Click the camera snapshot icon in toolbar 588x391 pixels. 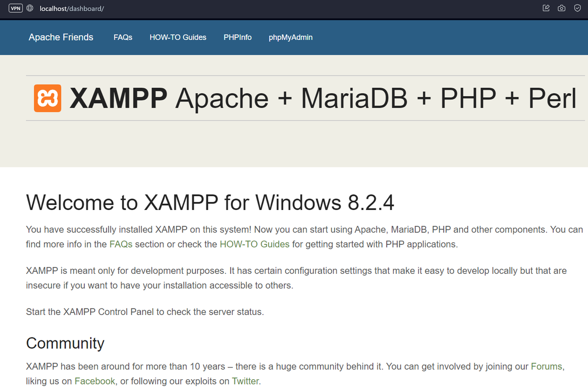[562, 8]
